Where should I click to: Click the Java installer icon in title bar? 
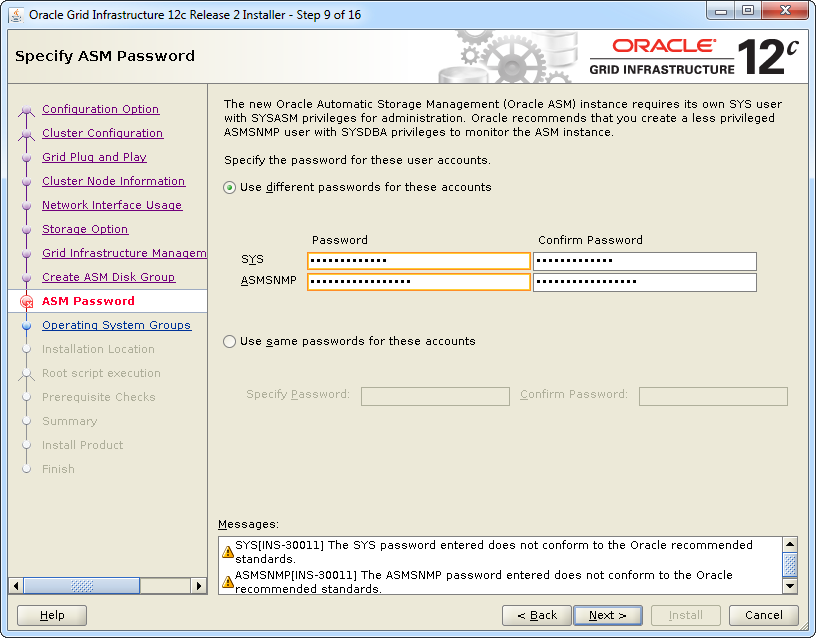15,15
